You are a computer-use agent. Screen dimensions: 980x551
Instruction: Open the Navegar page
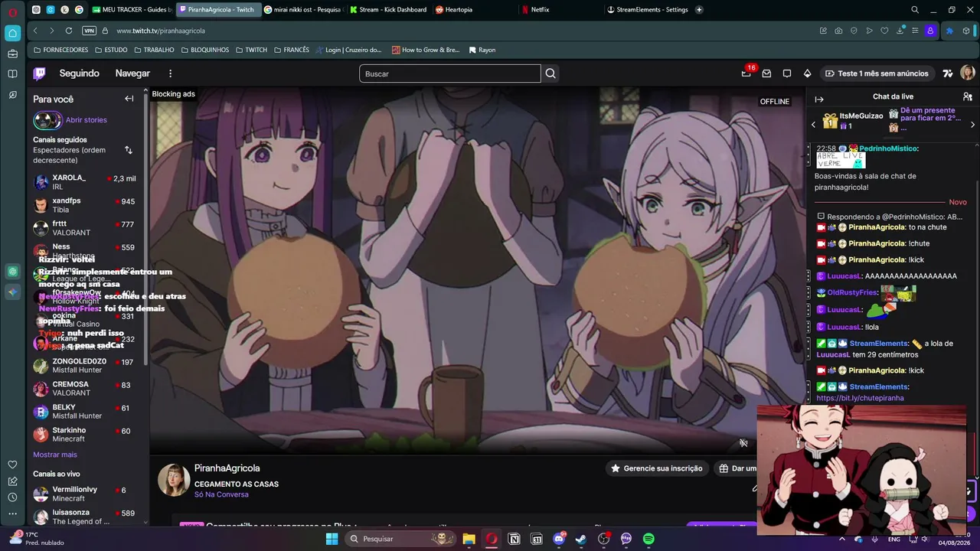(132, 73)
